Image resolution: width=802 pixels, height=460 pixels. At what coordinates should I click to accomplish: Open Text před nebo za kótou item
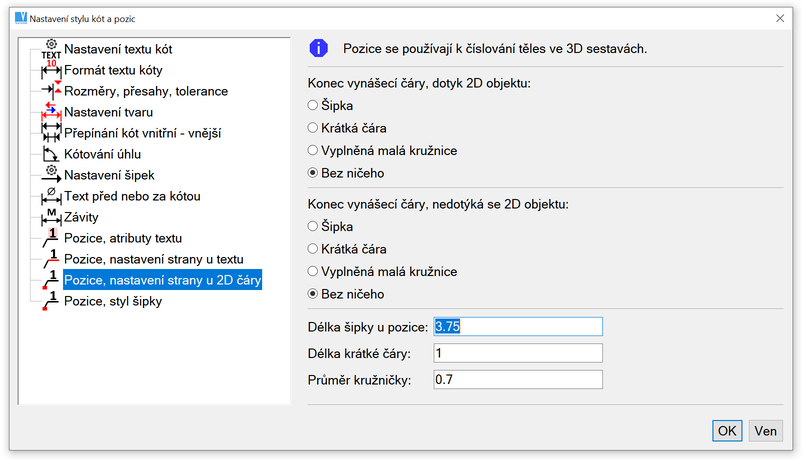pos(132,196)
